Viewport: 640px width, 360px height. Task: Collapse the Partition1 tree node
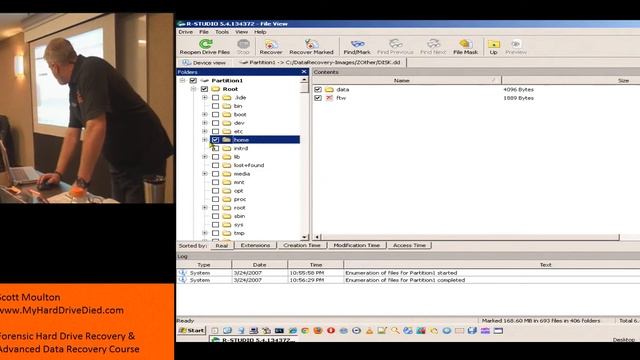pyautogui.click(x=182, y=80)
